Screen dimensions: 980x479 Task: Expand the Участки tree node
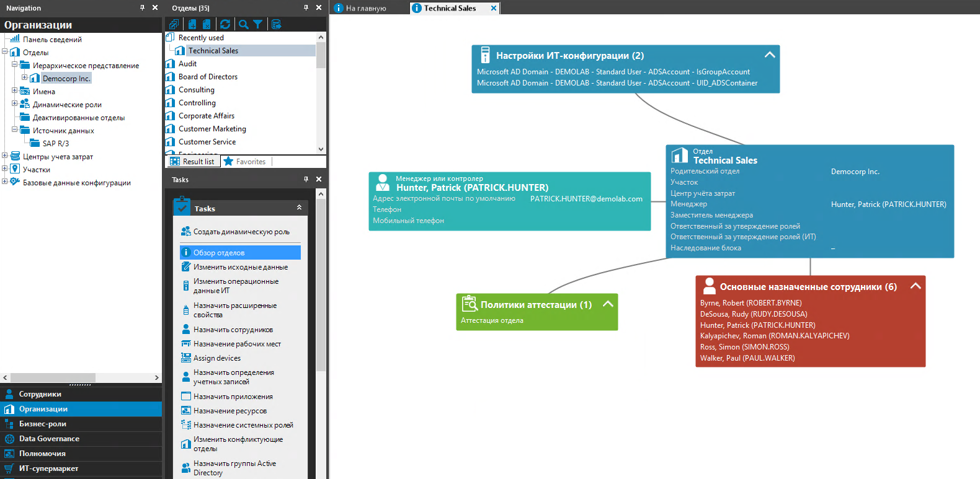point(5,169)
